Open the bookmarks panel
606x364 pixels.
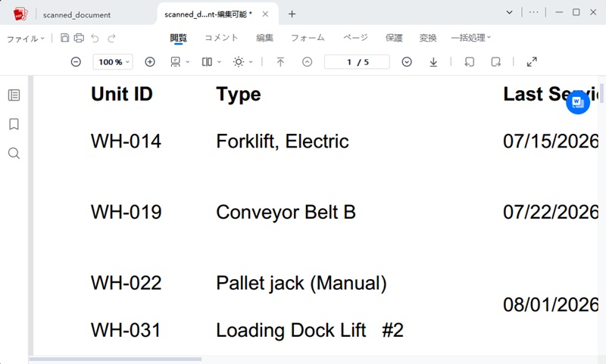tap(14, 124)
